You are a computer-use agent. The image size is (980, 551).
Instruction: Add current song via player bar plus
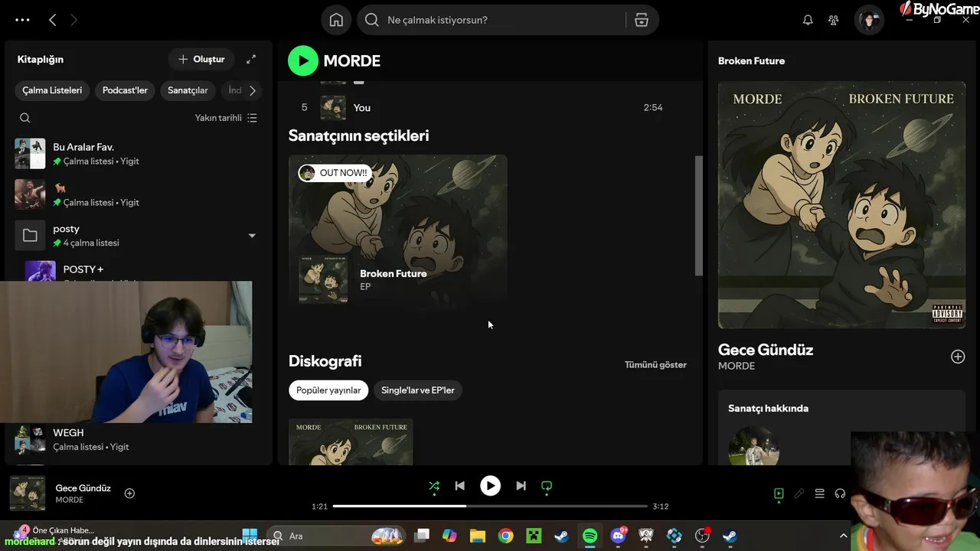pyautogui.click(x=129, y=494)
